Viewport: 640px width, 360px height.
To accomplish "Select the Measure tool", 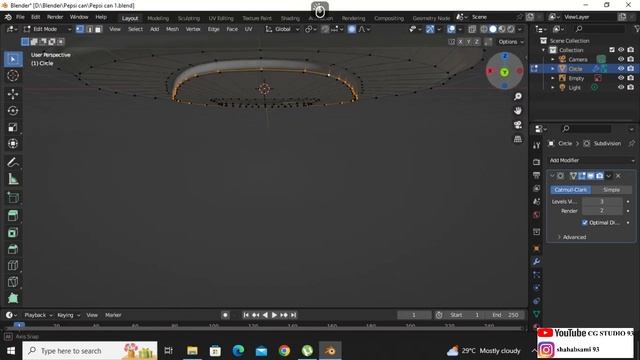I will (x=13, y=179).
